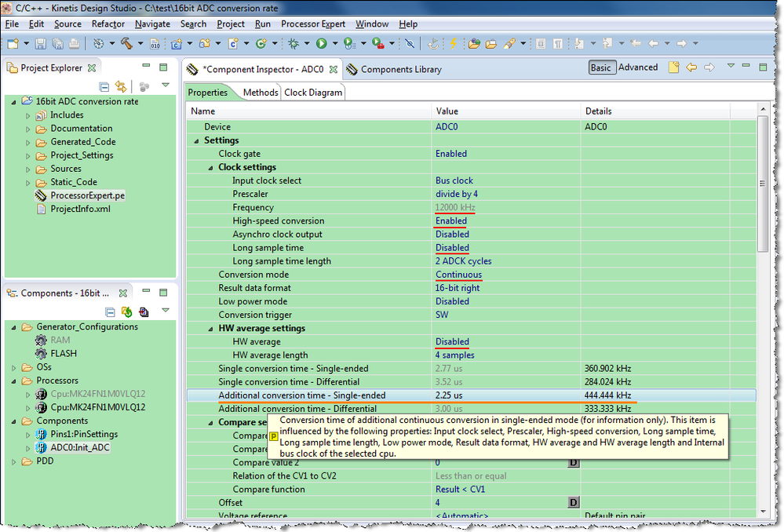
Task: Click the Prescaler divide by 4 value
Action: click(x=457, y=195)
